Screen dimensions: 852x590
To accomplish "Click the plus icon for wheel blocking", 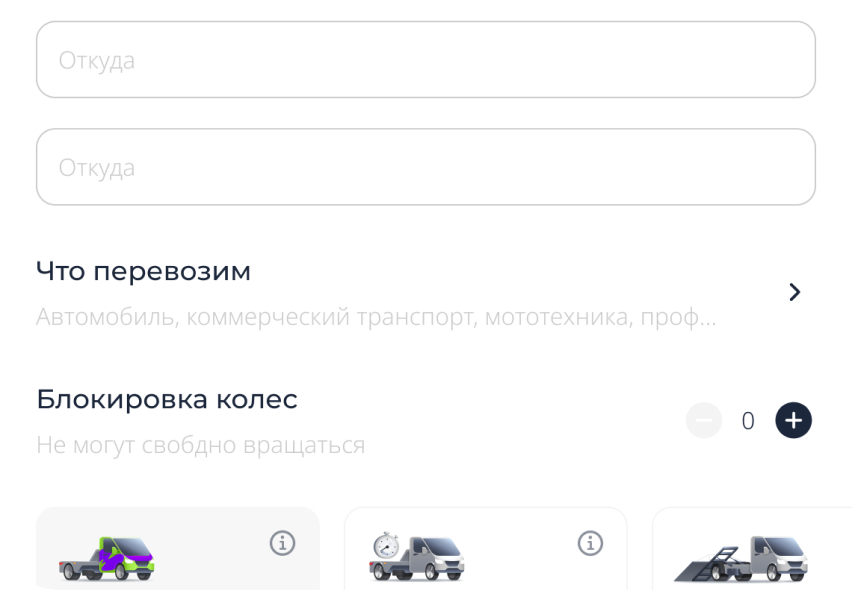I will [793, 420].
